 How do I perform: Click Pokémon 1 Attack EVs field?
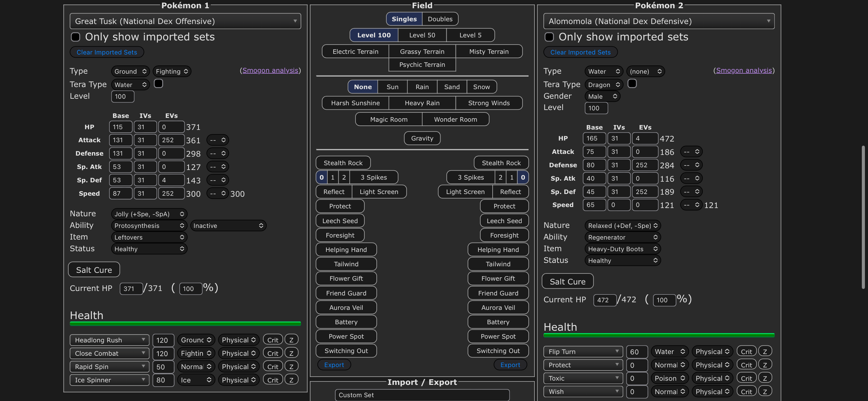[171, 140]
